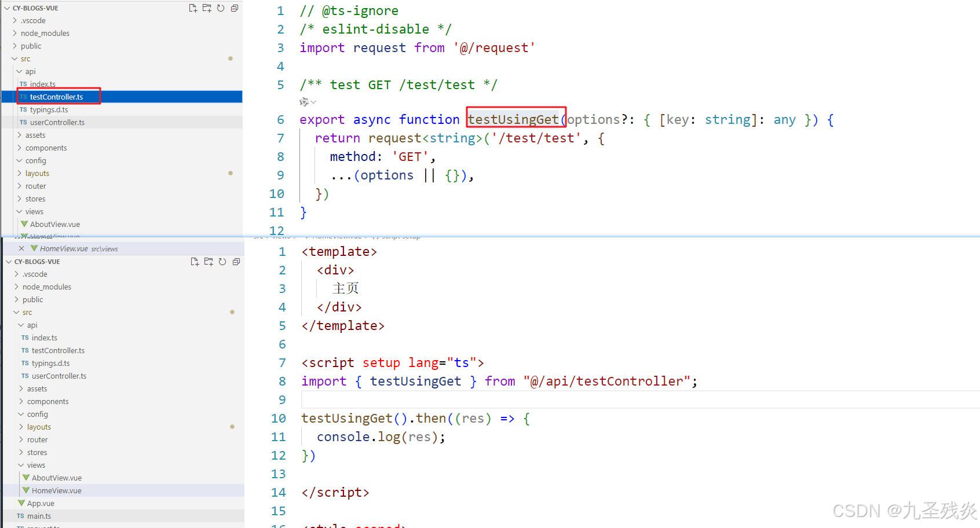This screenshot has height=528, width=980.
Task: Collapse views folder in upper explorer
Action: [123, 212]
